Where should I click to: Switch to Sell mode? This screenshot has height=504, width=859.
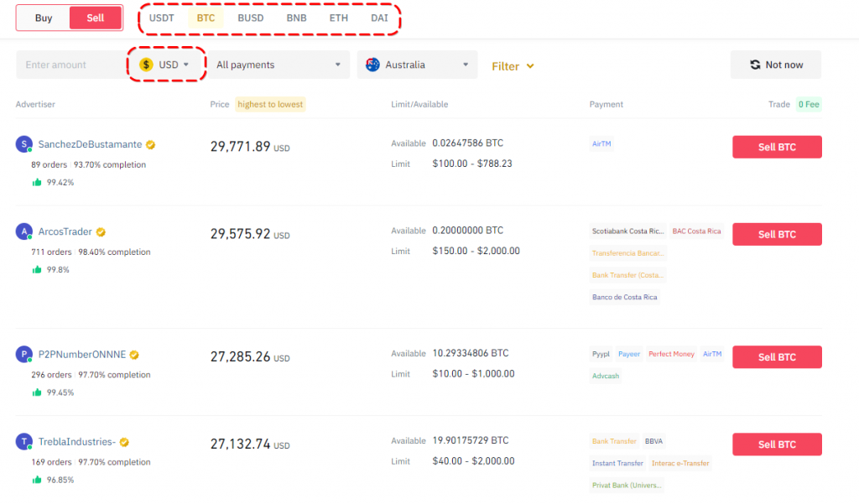(96, 18)
